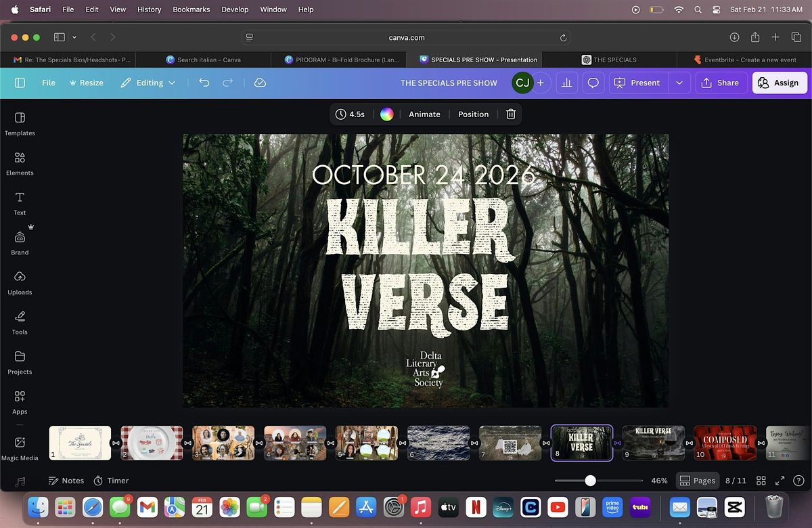Toggle the Pages thumbnail view

point(697,481)
